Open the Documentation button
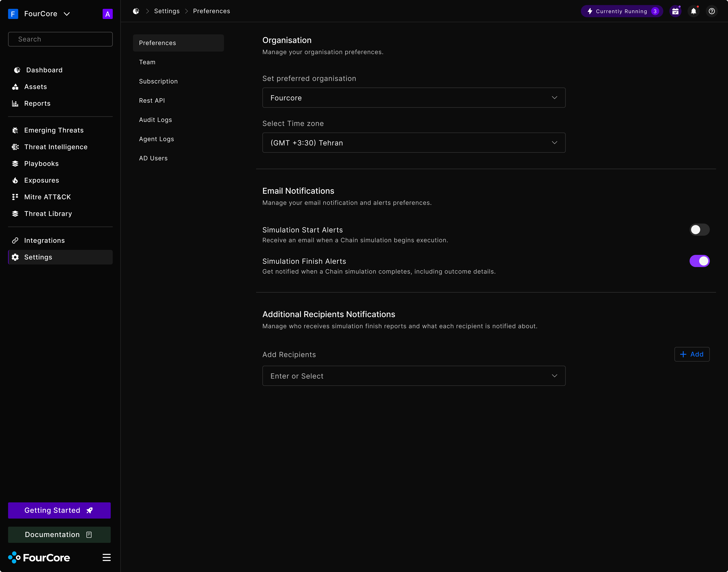 (59, 535)
